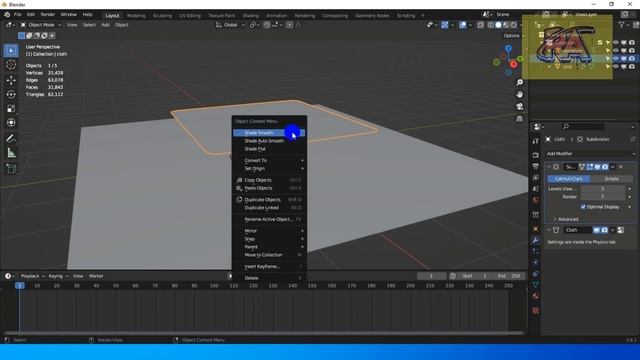Open the Add Modifier dropdown
The width and height of the screenshot is (640, 360).
(590, 153)
